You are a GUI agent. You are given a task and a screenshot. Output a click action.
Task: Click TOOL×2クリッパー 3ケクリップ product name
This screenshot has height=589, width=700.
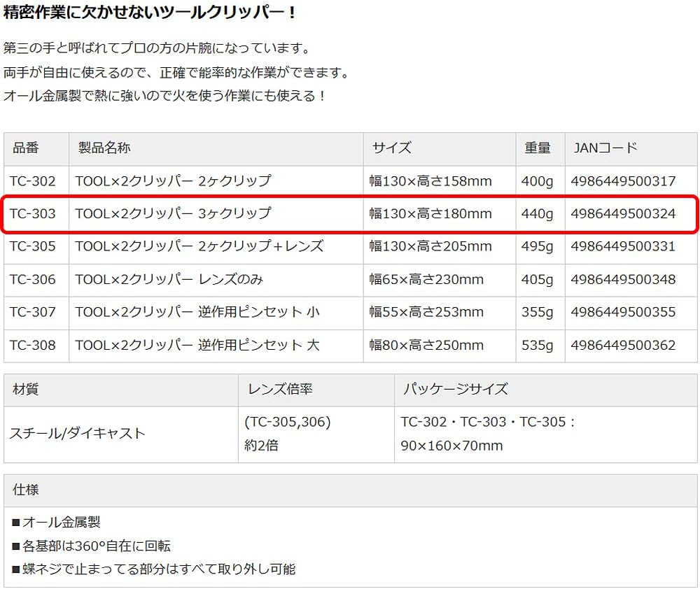coord(173,214)
